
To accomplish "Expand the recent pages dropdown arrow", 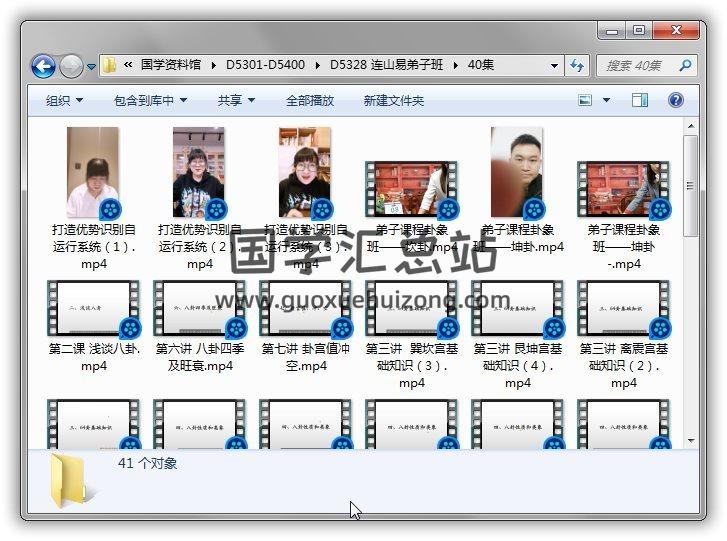I will point(92,67).
